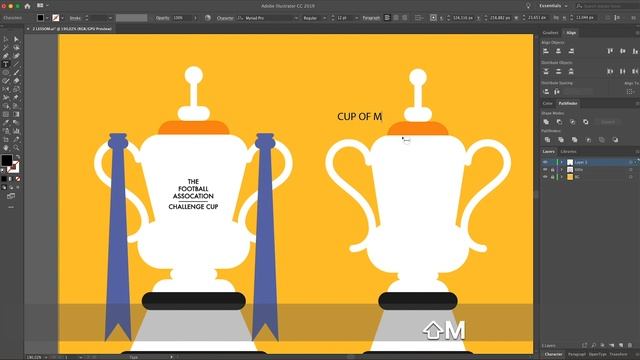Hide Layer 1 with its eye icon

coord(545,162)
